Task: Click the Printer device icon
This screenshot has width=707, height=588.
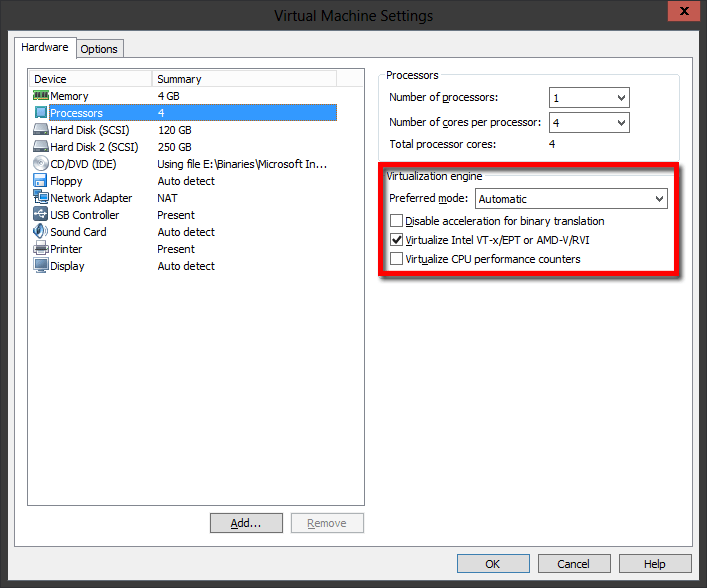Action: point(41,249)
